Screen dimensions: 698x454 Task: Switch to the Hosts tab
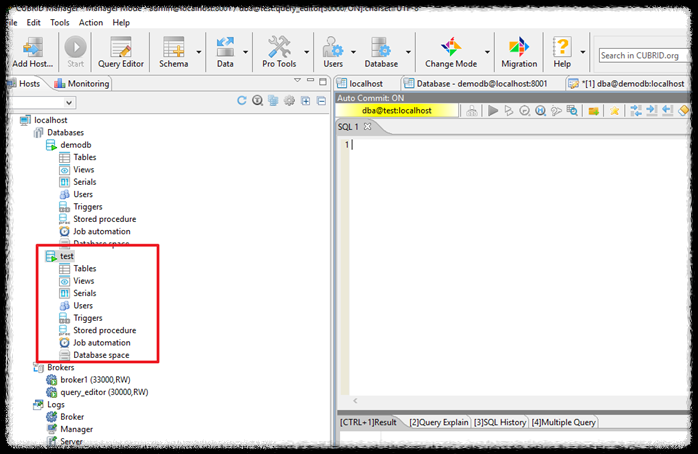pos(25,84)
